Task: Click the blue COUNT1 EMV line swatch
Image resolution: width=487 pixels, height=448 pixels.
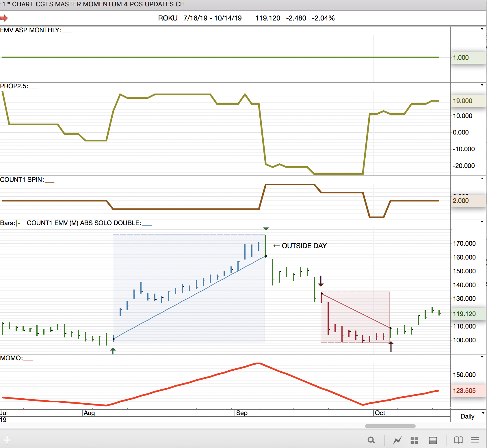Action: point(147,225)
